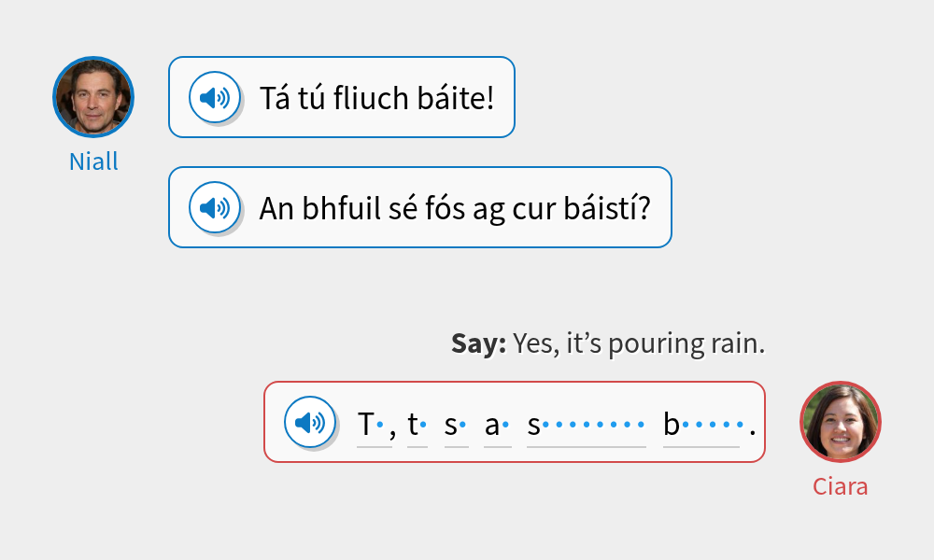Click the short two-letter blank starting with s
The image size is (934, 560).
[456, 426]
